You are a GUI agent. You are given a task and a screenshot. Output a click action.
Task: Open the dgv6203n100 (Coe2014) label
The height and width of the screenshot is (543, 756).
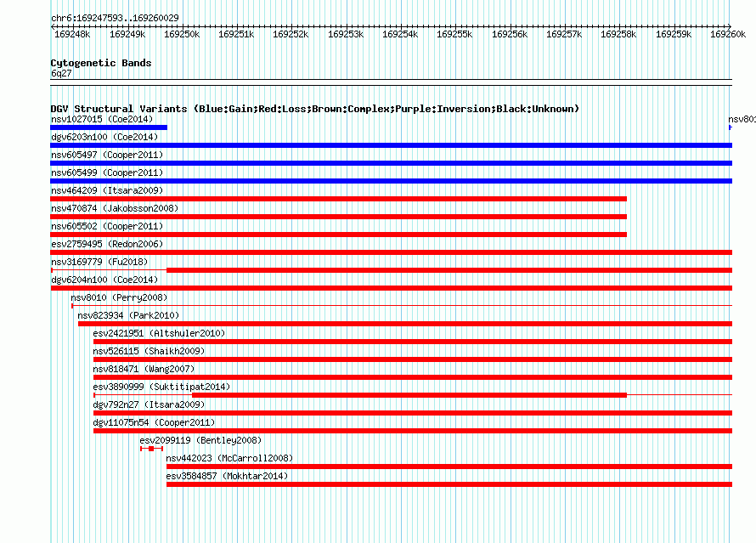pyautogui.click(x=104, y=137)
